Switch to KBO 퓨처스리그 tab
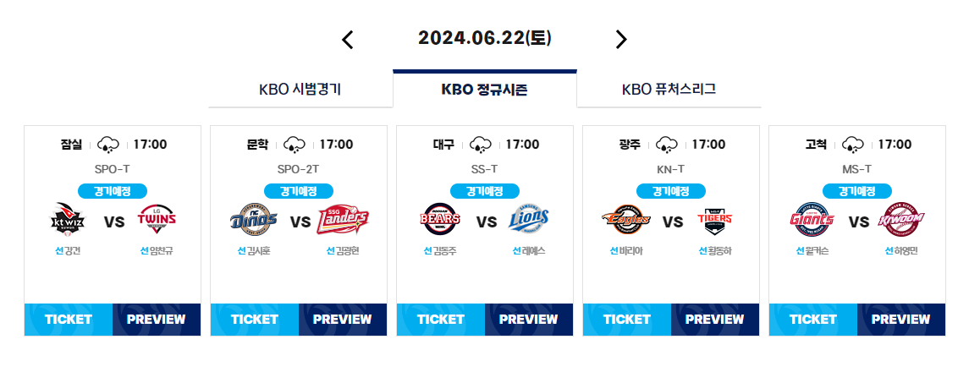980x383 pixels. click(669, 90)
